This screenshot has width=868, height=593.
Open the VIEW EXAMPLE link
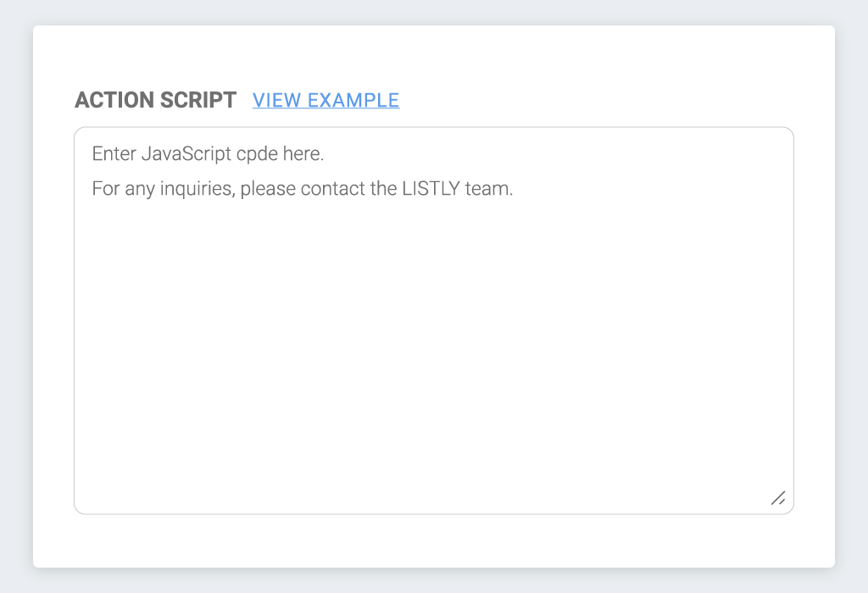point(325,100)
